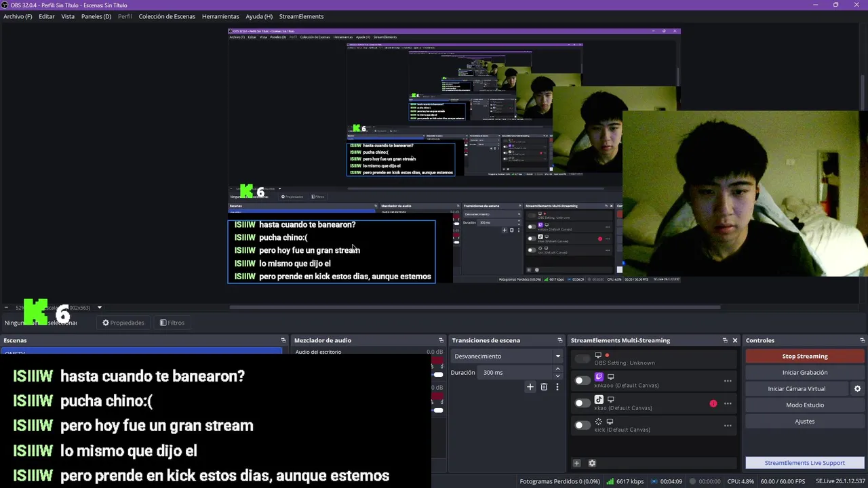Open the Colección de Escenas menu
This screenshot has width=868, height=488.
pos(167,16)
